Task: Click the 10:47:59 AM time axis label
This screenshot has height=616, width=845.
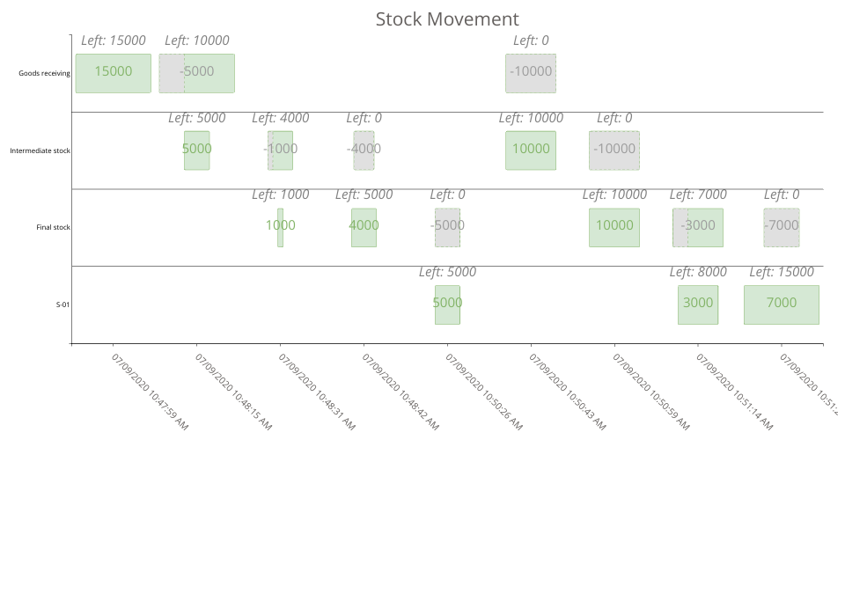Action: pyautogui.click(x=150, y=392)
